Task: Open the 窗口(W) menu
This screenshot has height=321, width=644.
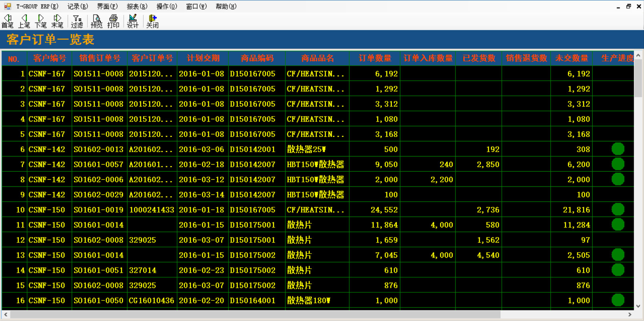Action: pos(196,6)
